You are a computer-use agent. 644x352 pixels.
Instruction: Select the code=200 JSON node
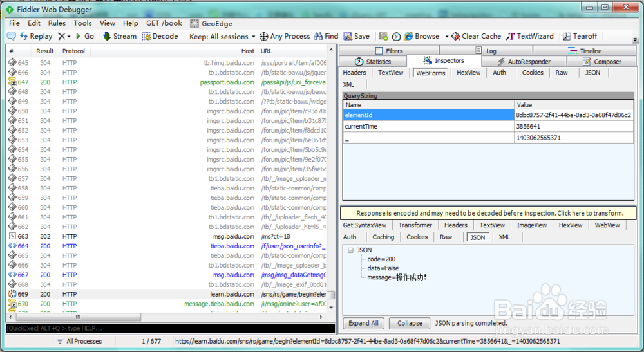pyautogui.click(x=381, y=259)
